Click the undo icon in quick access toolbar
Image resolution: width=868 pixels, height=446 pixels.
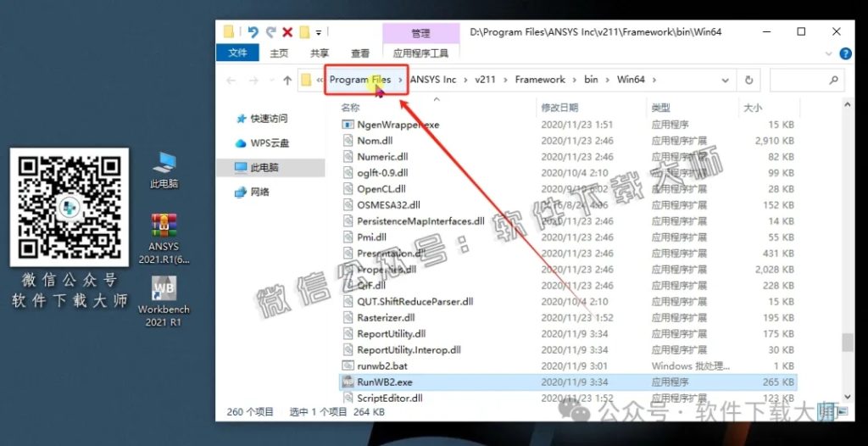pos(253,32)
